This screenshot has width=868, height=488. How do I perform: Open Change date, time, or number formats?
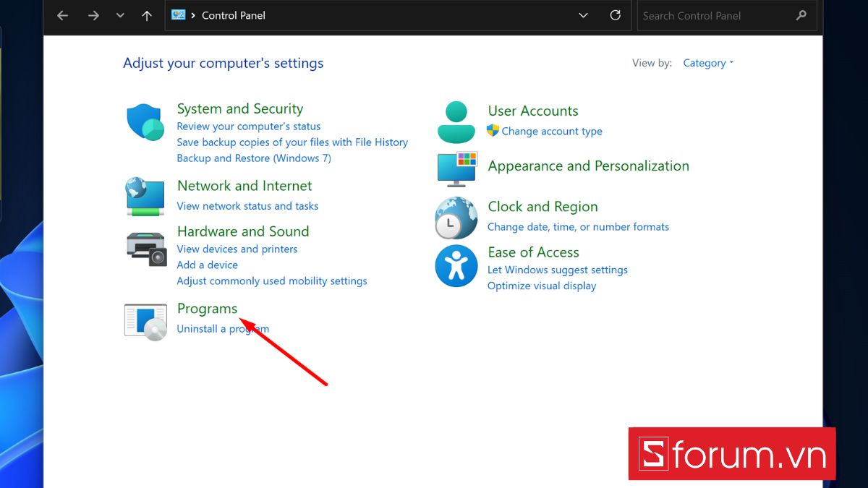578,227
